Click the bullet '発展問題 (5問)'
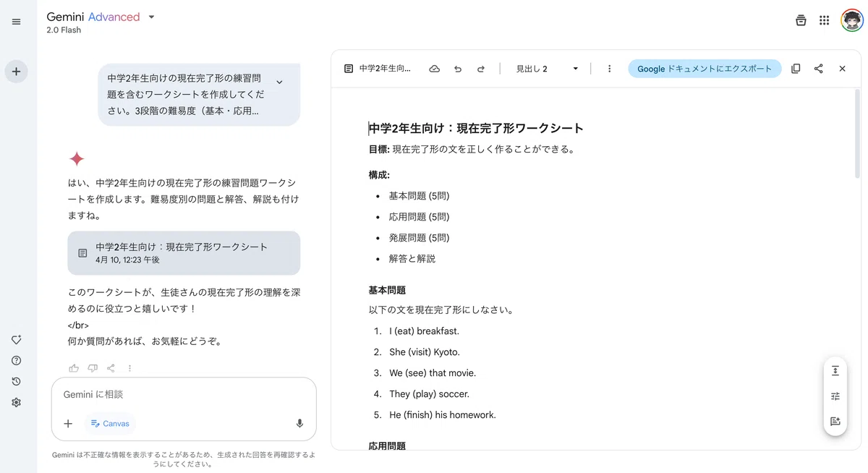 [419, 238]
